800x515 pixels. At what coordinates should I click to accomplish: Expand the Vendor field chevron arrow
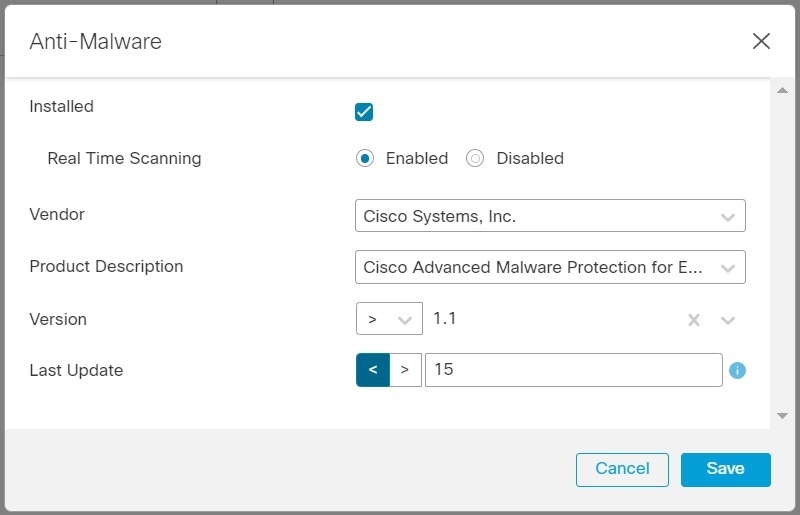728,217
